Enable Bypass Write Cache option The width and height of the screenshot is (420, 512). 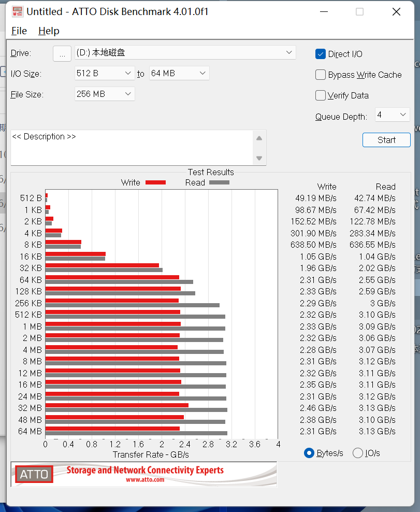tap(321, 75)
